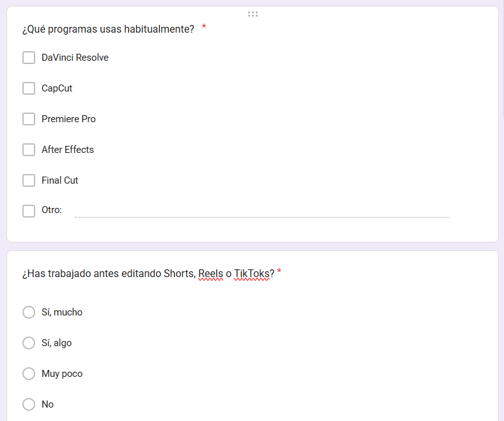The width and height of the screenshot is (504, 421).
Task: Click the 'Premiere Pro' label text
Action: tap(68, 119)
